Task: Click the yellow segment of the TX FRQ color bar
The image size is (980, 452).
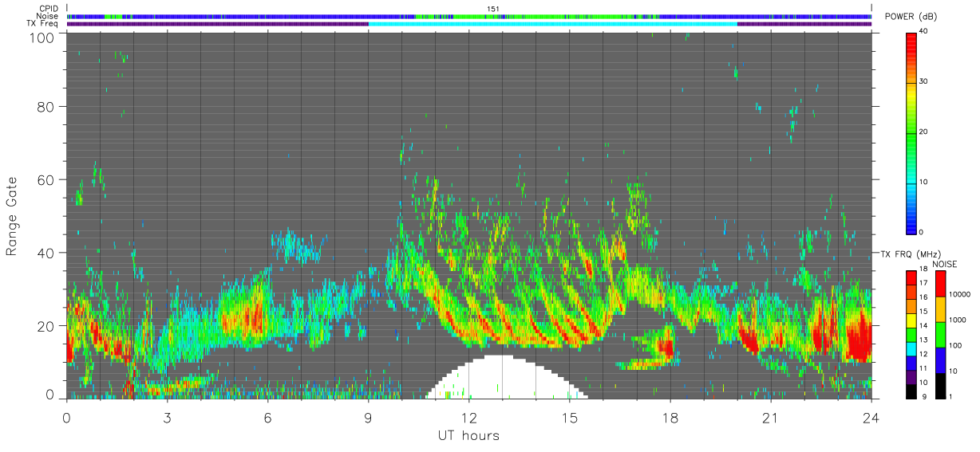Action: [911, 320]
